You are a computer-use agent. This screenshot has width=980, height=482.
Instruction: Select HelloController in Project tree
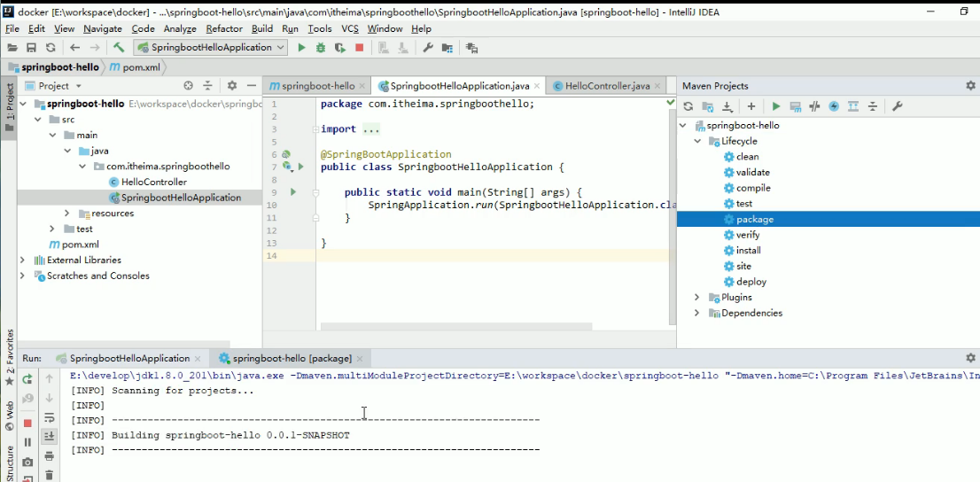tap(154, 182)
